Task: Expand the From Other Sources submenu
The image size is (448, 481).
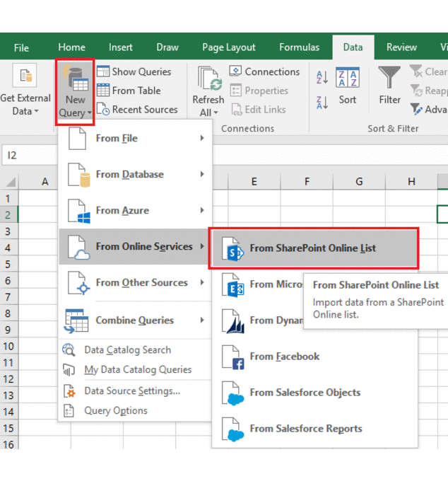Action: click(135, 282)
